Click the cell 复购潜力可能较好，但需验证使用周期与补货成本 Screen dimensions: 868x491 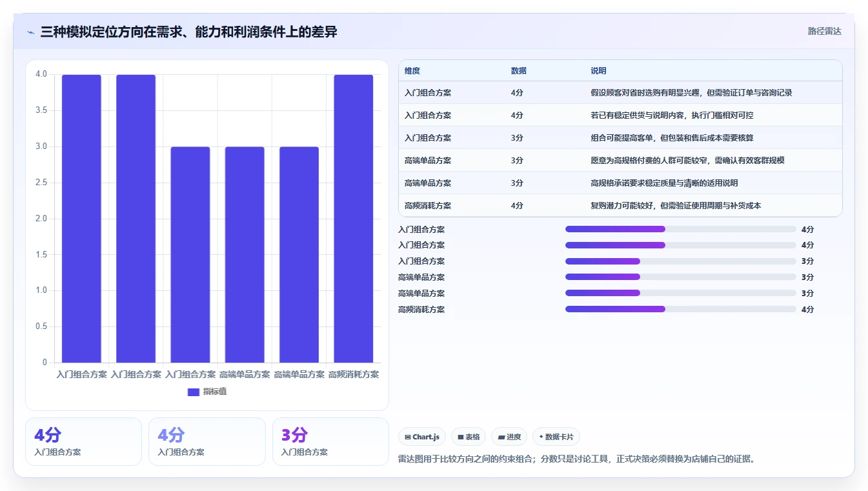pyautogui.click(x=676, y=206)
